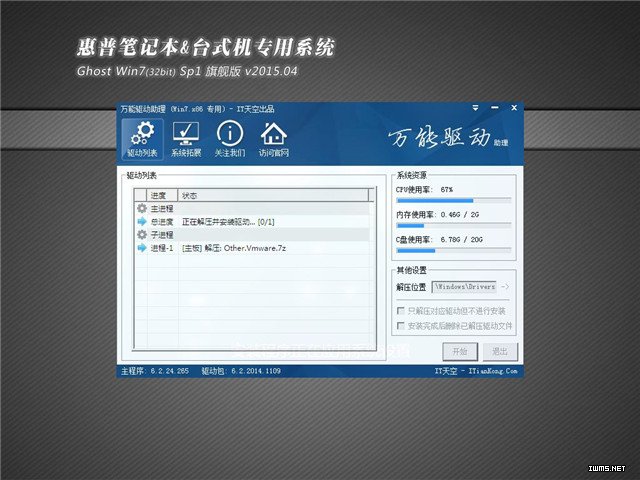Click the C盘使用率 6.78G / 20G value
640x480 pixels.
pos(462,240)
